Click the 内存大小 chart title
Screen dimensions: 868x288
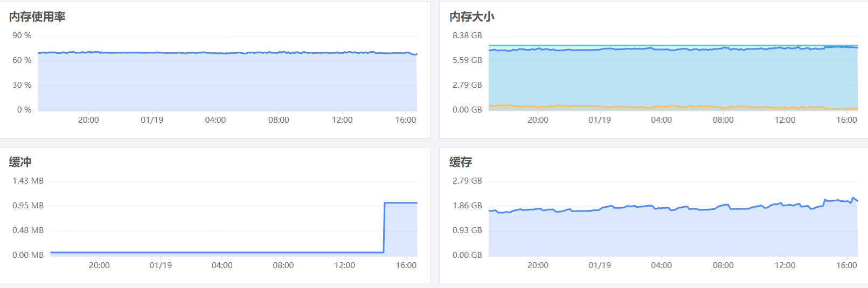pos(471,17)
